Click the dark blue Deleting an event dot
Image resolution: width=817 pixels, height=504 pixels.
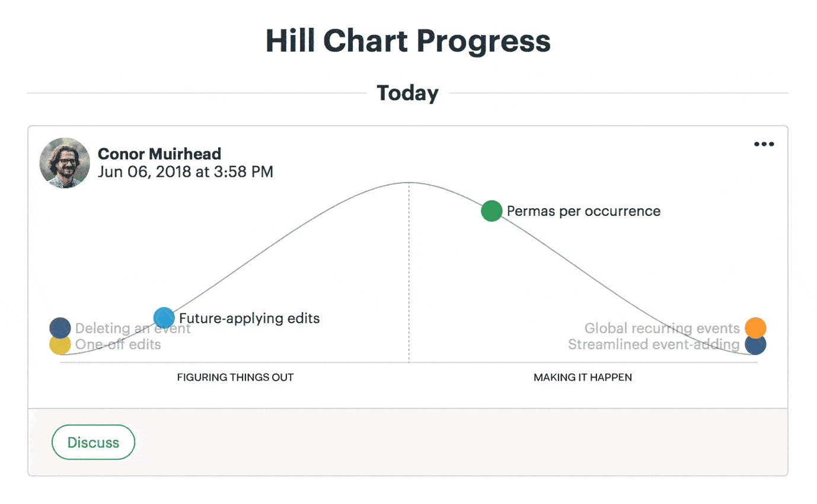(60, 327)
